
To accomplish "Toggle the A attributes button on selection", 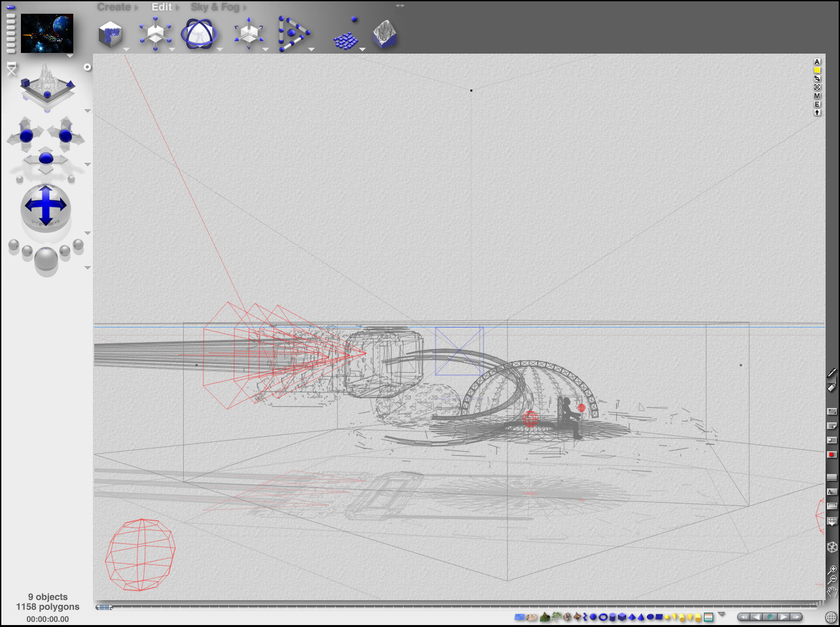I will coord(817,61).
